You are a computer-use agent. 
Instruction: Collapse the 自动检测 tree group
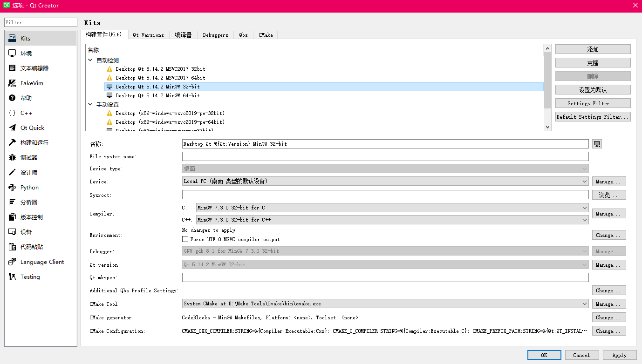pos(90,60)
